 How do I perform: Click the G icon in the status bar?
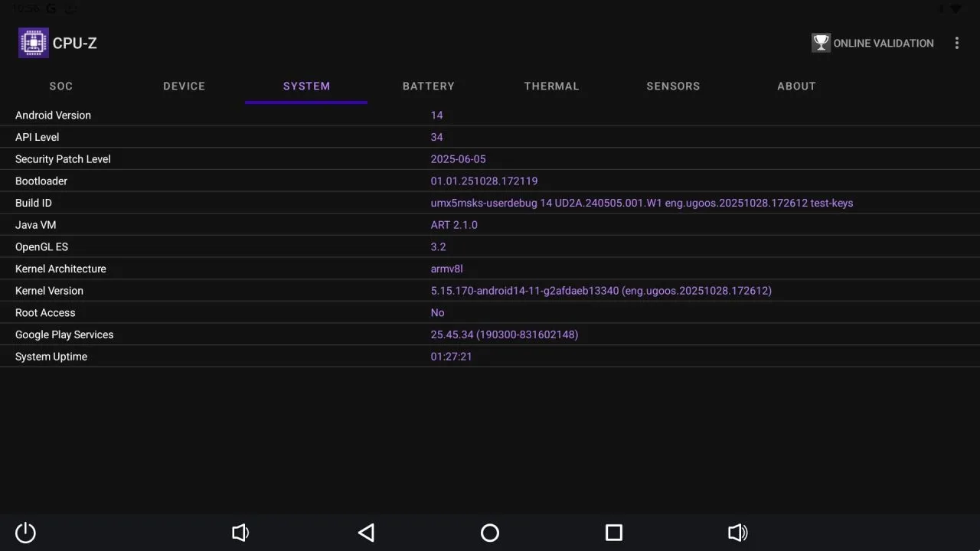(51, 8)
